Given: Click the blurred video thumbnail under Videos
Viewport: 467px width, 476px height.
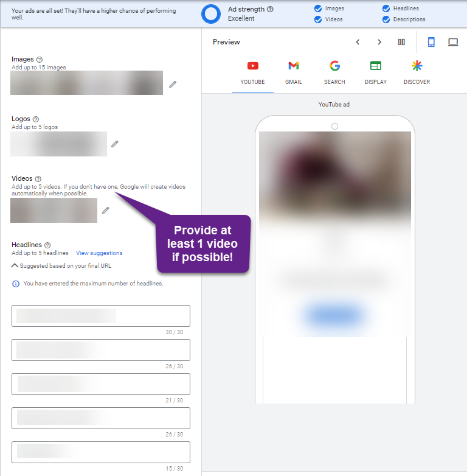Looking at the screenshot, I should coord(54,210).
